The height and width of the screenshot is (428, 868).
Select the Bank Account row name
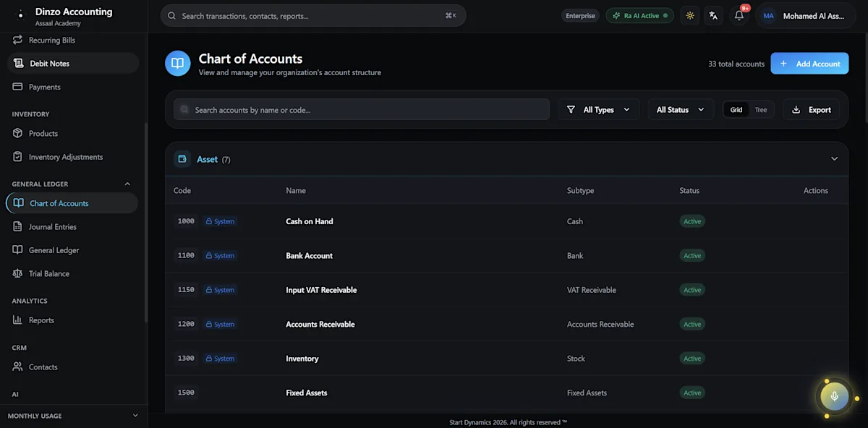[x=310, y=256]
